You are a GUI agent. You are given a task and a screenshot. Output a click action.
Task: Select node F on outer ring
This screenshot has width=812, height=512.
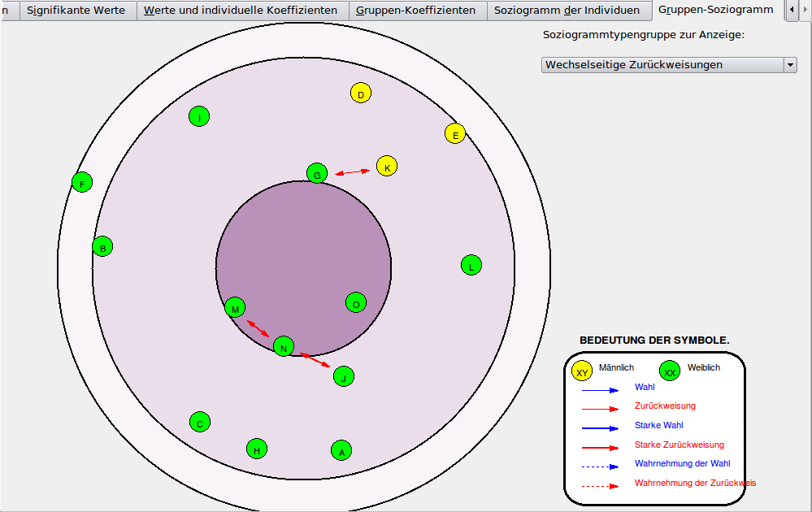[82, 182]
